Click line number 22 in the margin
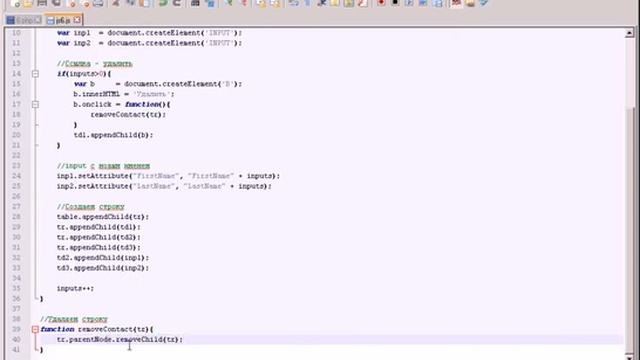The height and width of the screenshot is (360, 640). coord(16,156)
